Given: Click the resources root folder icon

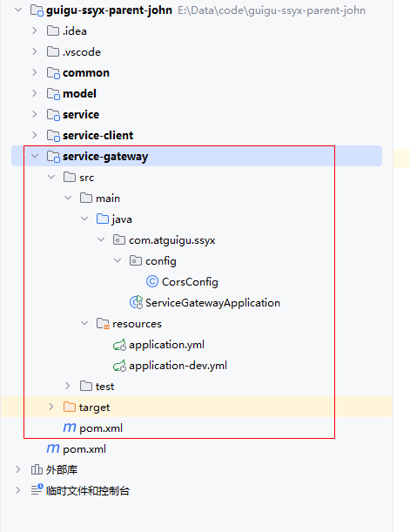Looking at the screenshot, I should 103,324.
